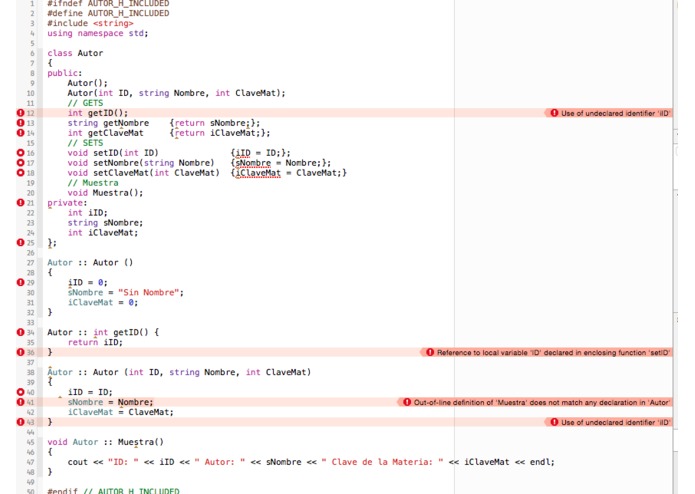The width and height of the screenshot is (695, 494).
Task: Click the 'private:' access specifier
Action: (x=67, y=203)
